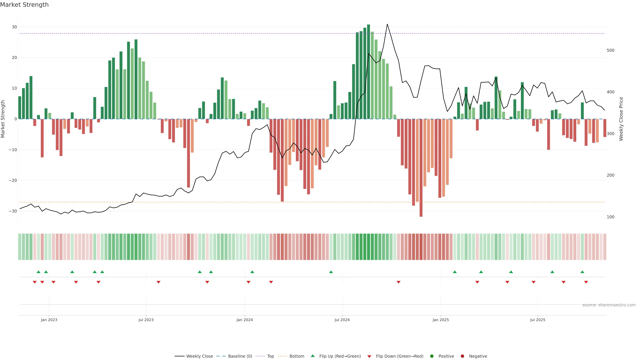Screen dimensions: 644x362
Task: Click the last red flip down triangle on the right
Action: tap(586, 282)
